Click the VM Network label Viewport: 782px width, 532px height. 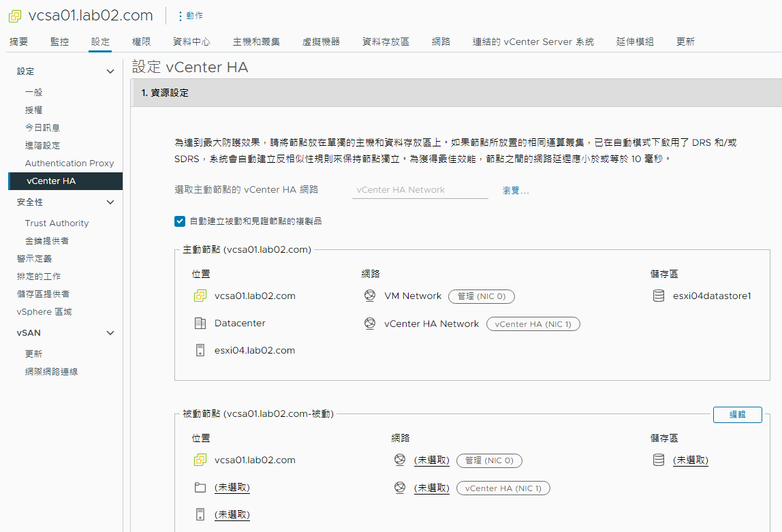(413, 296)
